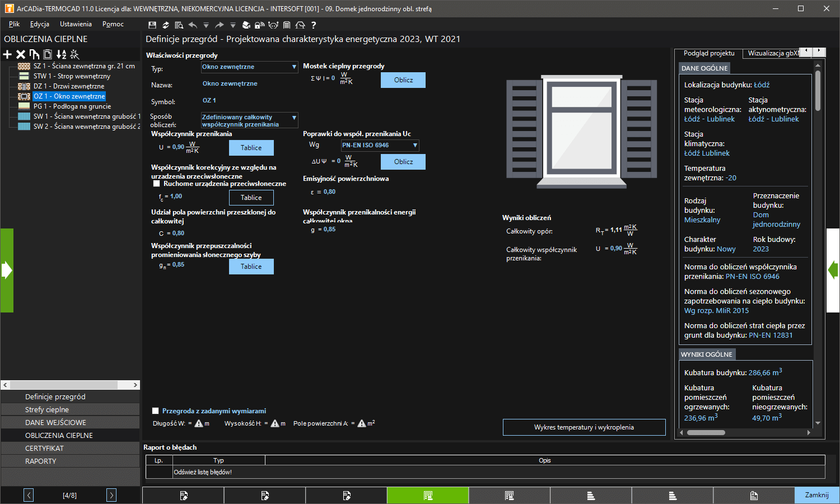Select STW 1 - Strop wewnętrzny tree item
Screen dimensions: 840x504
coord(72,76)
